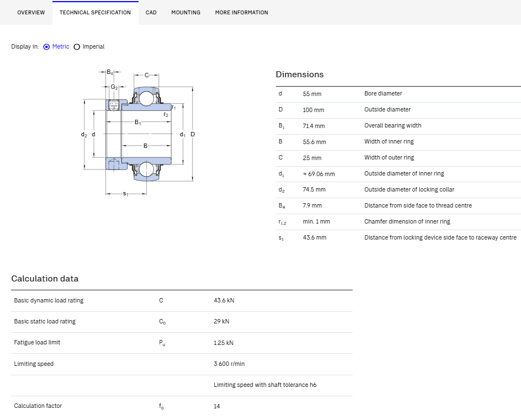This screenshot has width=521, height=420.
Task: Click the Basic static load rating label
Action: click(45, 321)
